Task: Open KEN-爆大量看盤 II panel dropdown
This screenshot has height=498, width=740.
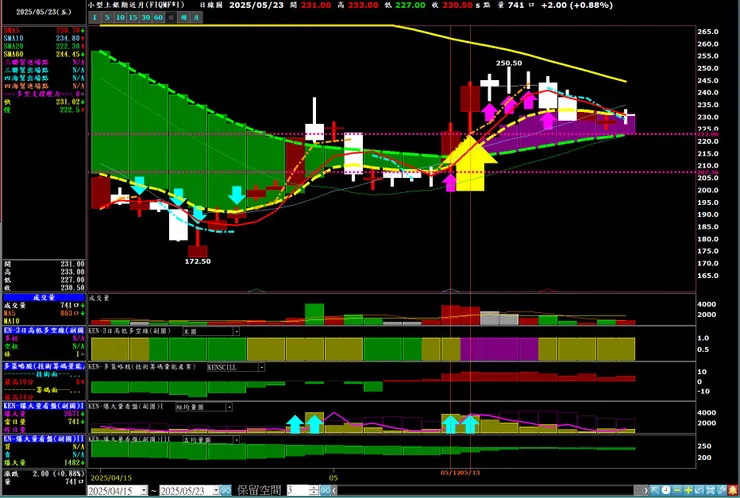Action: [x=236, y=440]
